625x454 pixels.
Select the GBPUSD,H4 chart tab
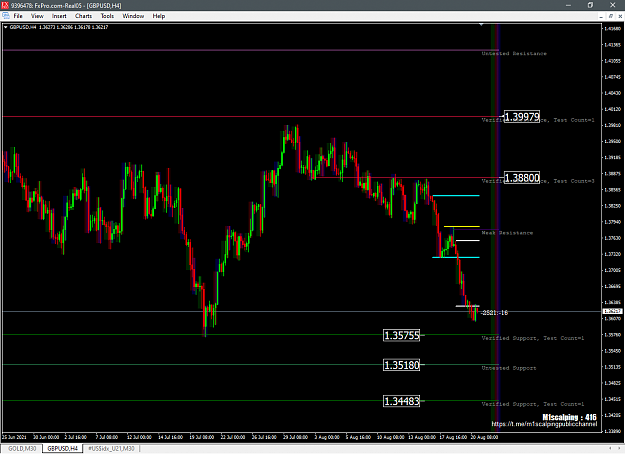(63, 448)
